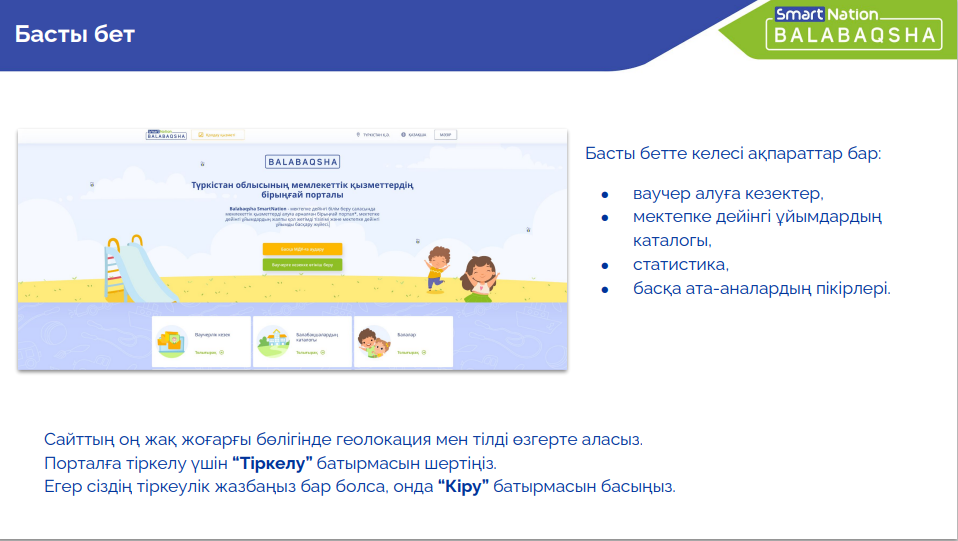
Task: Click the globe language icon in navbar
Action: pos(403,135)
